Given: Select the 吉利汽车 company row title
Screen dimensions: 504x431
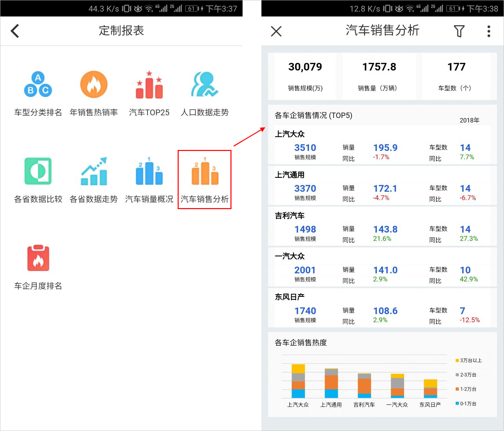Looking at the screenshot, I should [290, 215].
